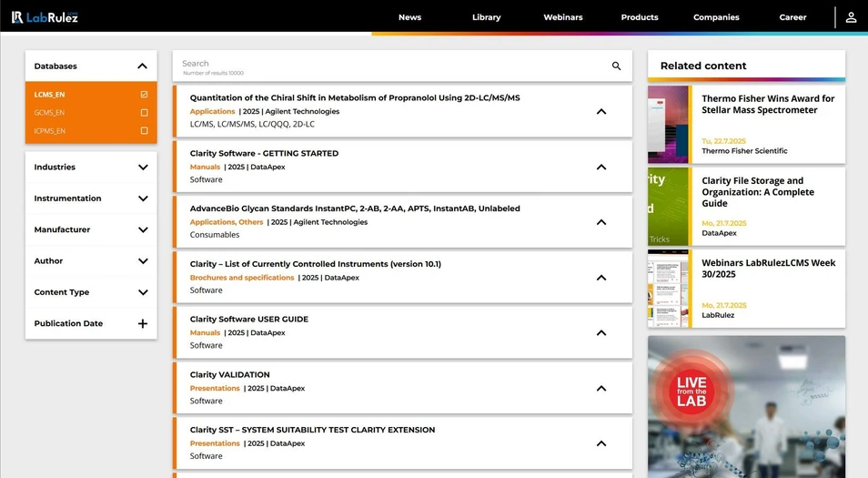Click the plus icon beside Publication Date
Image resolution: width=868 pixels, height=478 pixels.
click(143, 323)
